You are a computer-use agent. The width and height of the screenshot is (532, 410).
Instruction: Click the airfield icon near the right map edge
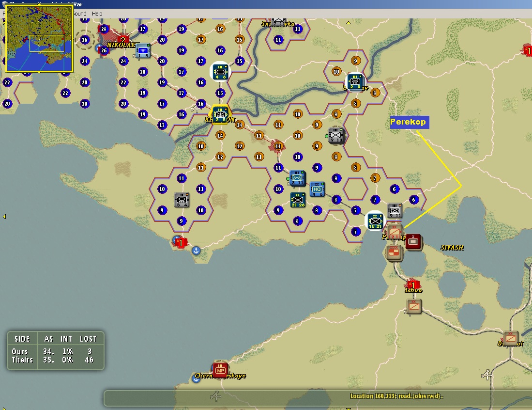click(x=486, y=375)
